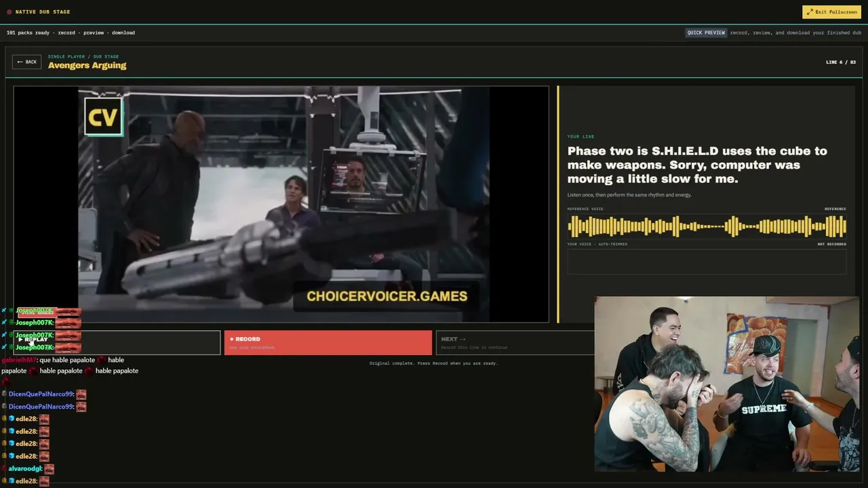This screenshot has height=488, width=868.
Task: Click the Not Recorded label
Action: click(x=832, y=244)
